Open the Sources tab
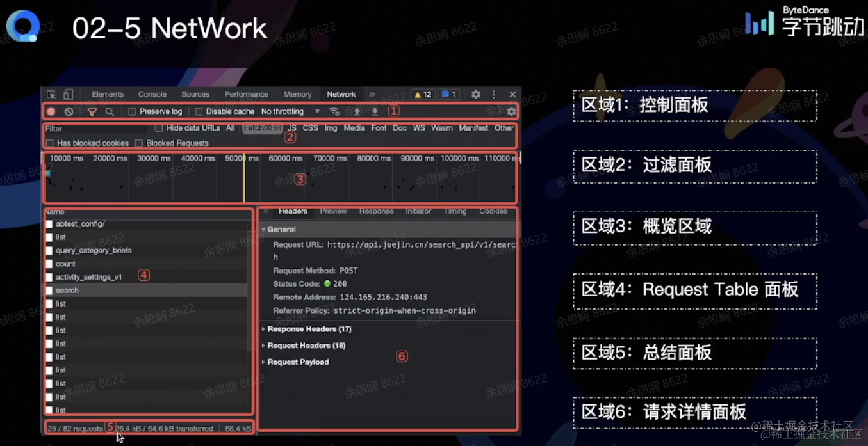Screen dimensions: 868x446 [x=195, y=94]
